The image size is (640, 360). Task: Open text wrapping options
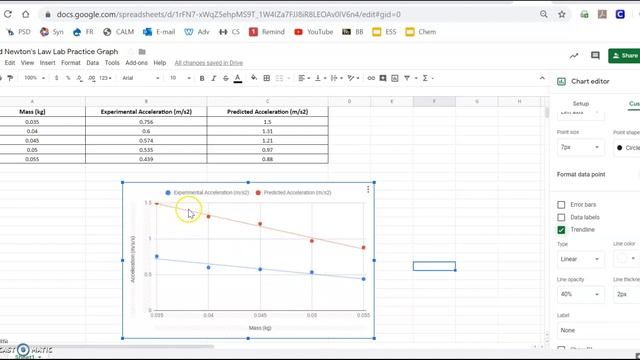[x=336, y=78]
